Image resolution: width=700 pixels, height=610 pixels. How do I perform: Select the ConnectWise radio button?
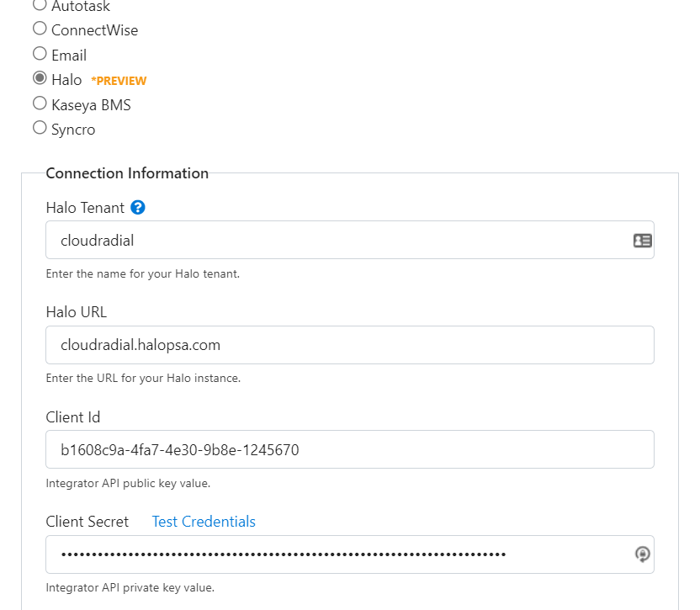pyautogui.click(x=40, y=29)
